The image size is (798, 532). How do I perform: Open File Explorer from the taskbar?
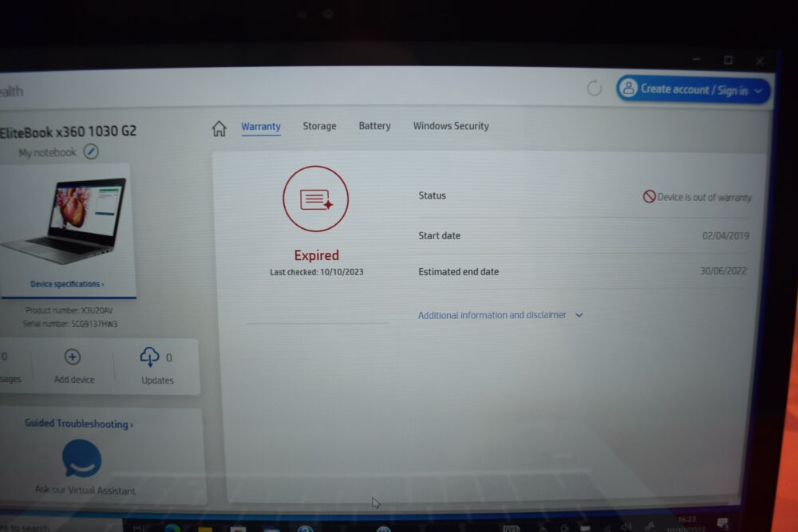205,529
